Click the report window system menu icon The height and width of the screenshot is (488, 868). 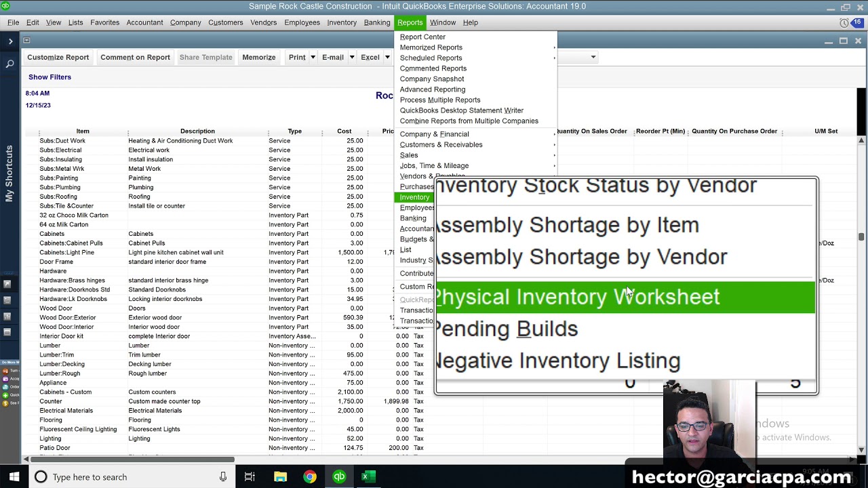click(x=26, y=41)
